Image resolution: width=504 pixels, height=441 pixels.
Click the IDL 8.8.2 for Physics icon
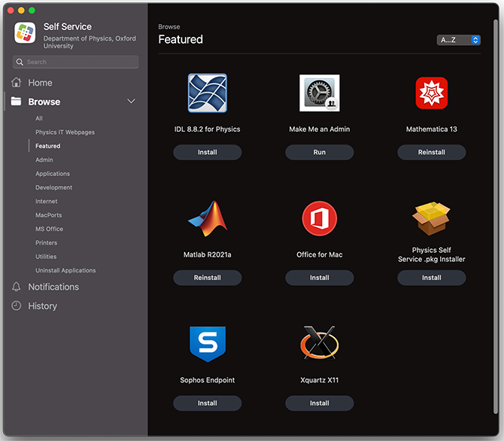point(207,93)
